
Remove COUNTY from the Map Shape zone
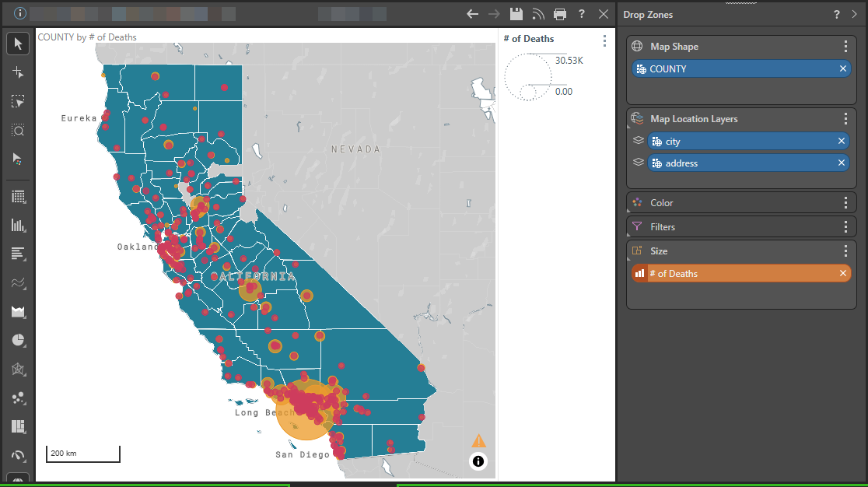click(x=842, y=68)
